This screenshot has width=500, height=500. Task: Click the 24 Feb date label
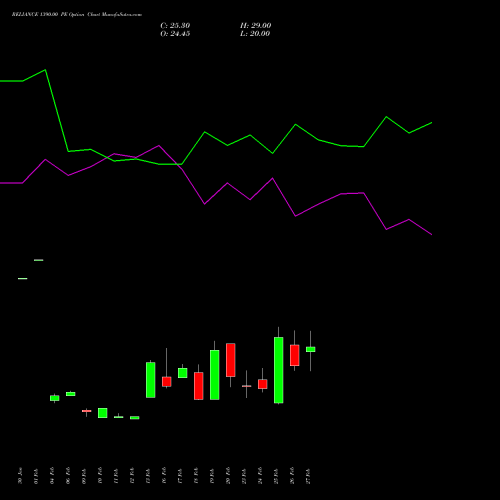click(260, 476)
